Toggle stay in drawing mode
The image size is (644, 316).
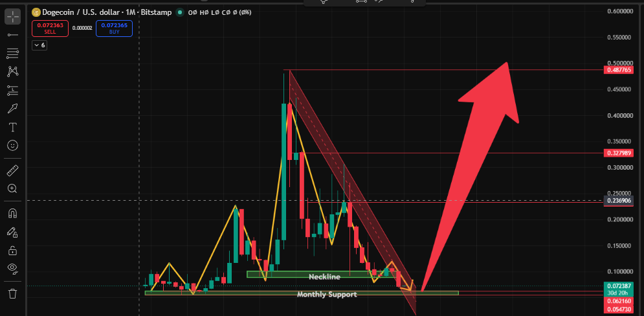13,232
